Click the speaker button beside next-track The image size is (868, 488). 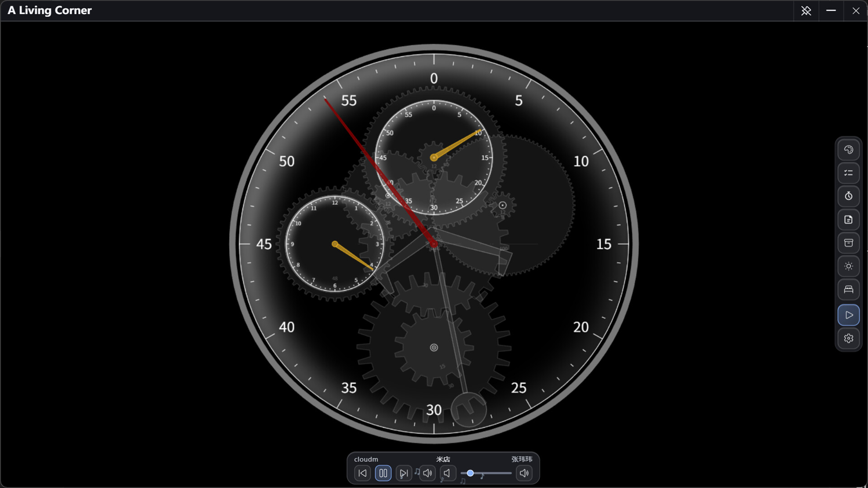427,473
